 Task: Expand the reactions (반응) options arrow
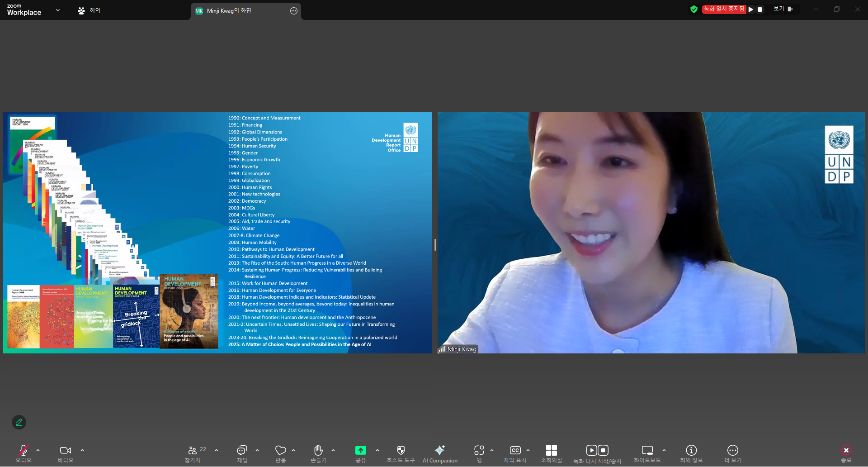coord(293,450)
